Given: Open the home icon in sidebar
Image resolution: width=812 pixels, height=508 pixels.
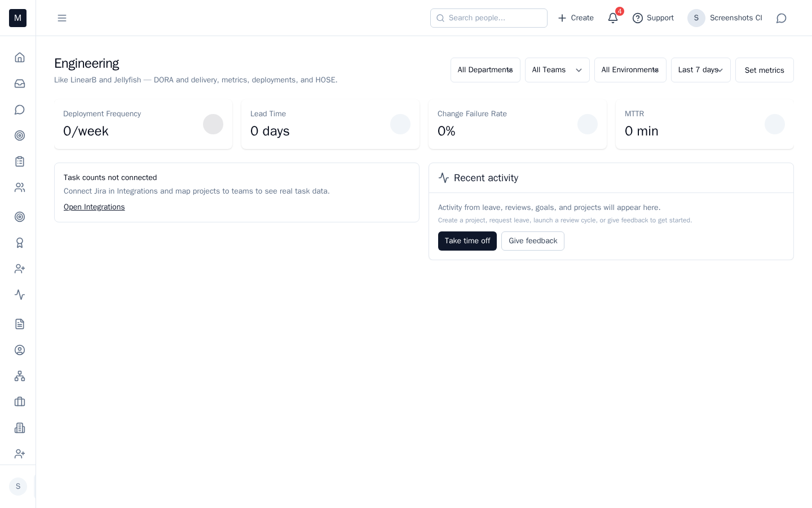Looking at the screenshot, I should click(20, 58).
